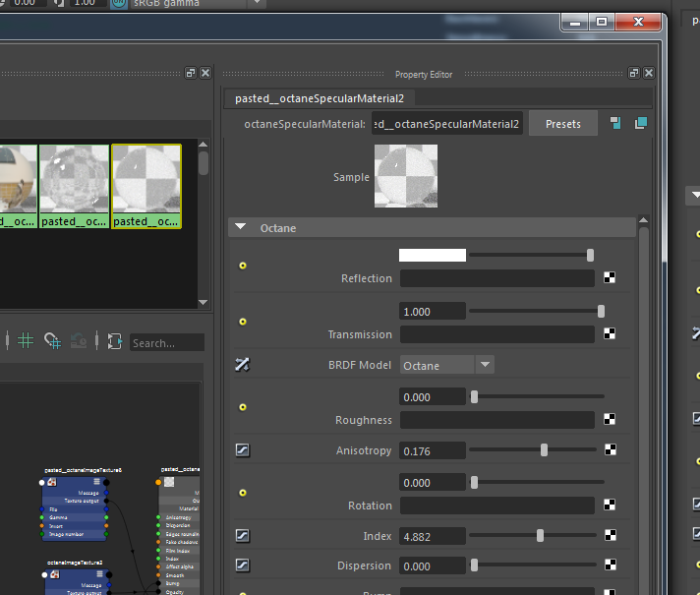Open the Rotation checker texture-map icon
This screenshot has width=700, height=595.
point(610,505)
